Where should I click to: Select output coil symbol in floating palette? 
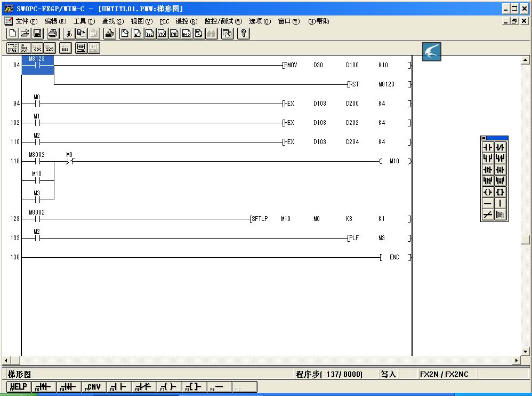[x=488, y=192]
